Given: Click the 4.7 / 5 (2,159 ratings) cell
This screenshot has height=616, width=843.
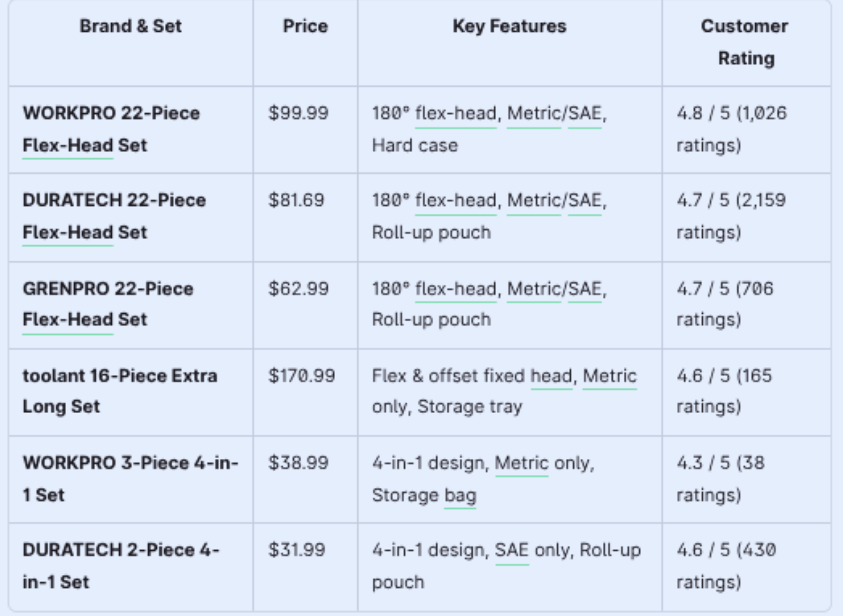Looking at the screenshot, I should (731, 216).
